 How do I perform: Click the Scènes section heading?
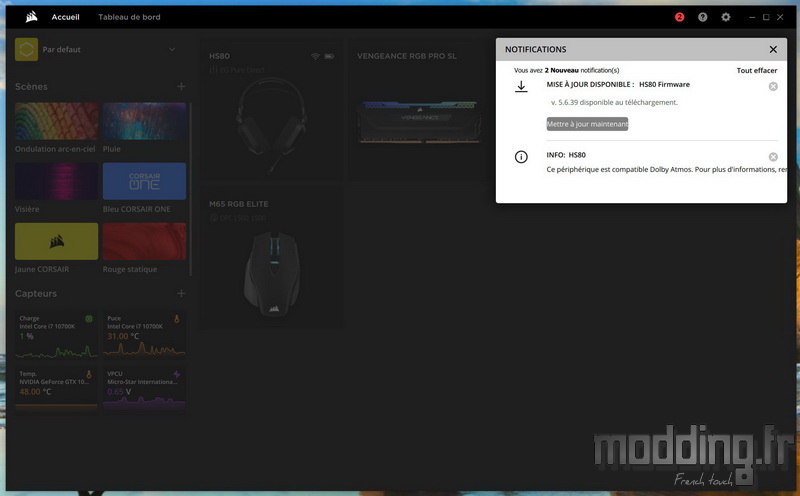point(31,86)
